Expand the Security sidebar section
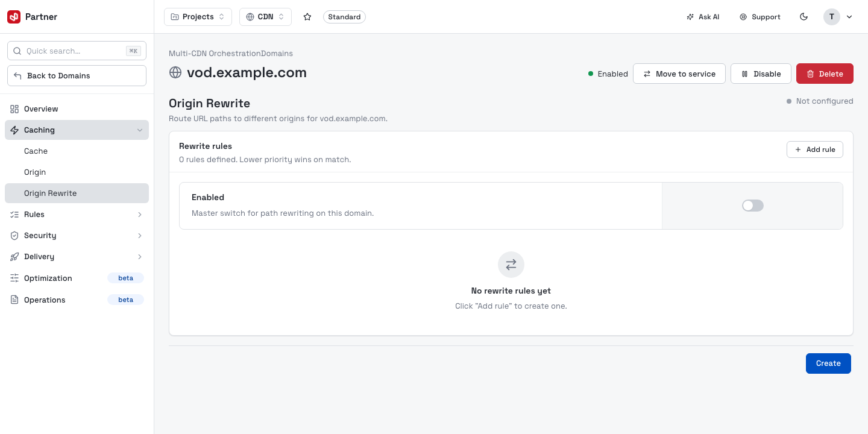868x434 pixels. [x=77, y=236]
